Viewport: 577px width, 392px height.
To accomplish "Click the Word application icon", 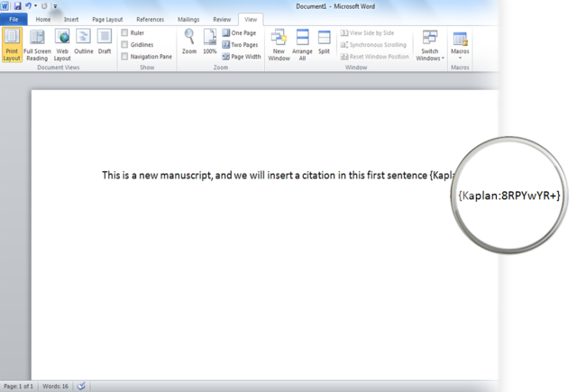I will point(5,6).
